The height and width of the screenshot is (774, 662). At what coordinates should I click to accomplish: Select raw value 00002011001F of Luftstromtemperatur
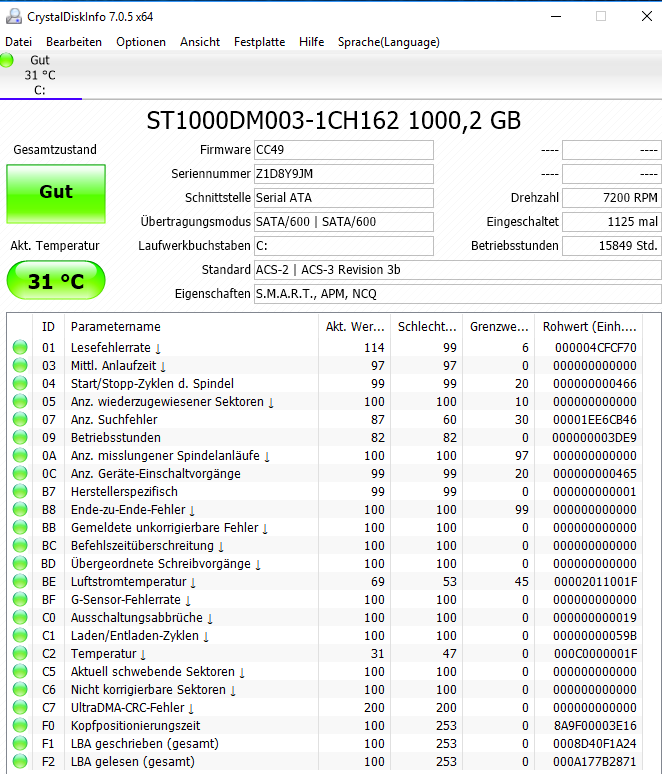[x=595, y=581]
